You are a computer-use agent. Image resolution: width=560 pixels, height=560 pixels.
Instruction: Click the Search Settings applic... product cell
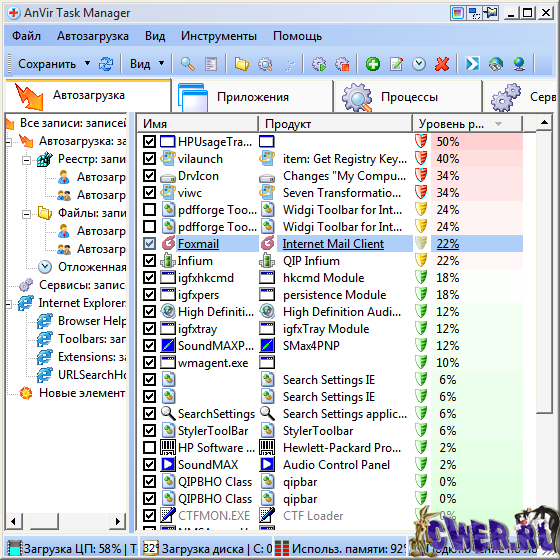345,414
